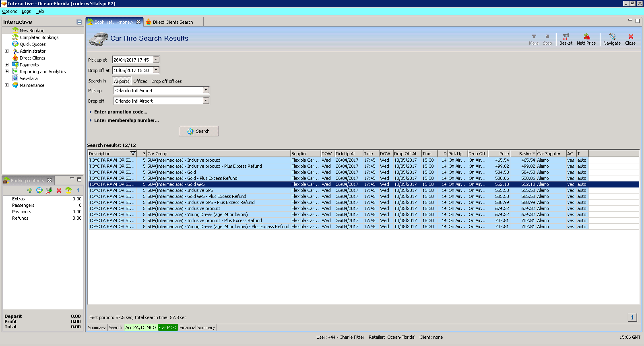
Task: Click the Car Supplier column header
Action: coord(551,154)
